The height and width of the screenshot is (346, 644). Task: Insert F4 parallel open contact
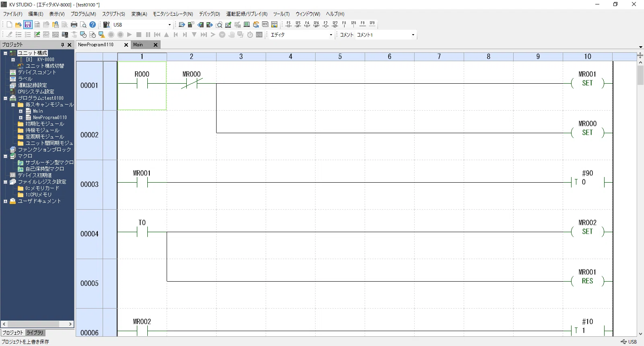[307, 25]
